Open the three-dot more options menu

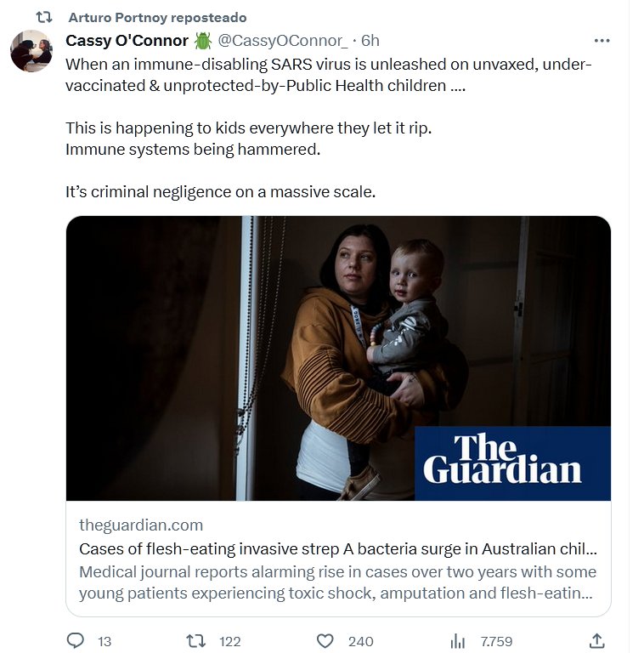pyautogui.click(x=602, y=40)
